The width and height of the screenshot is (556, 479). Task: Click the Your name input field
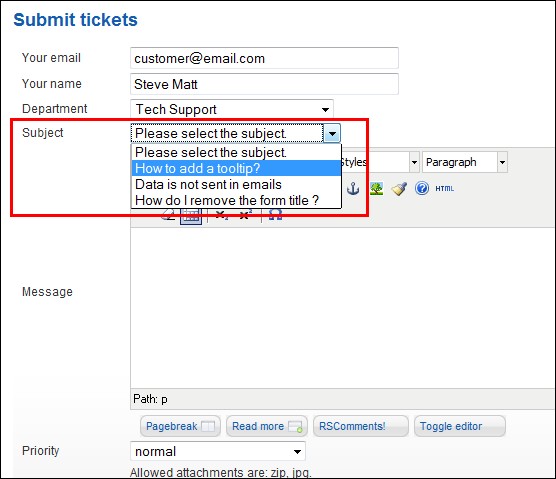point(265,84)
